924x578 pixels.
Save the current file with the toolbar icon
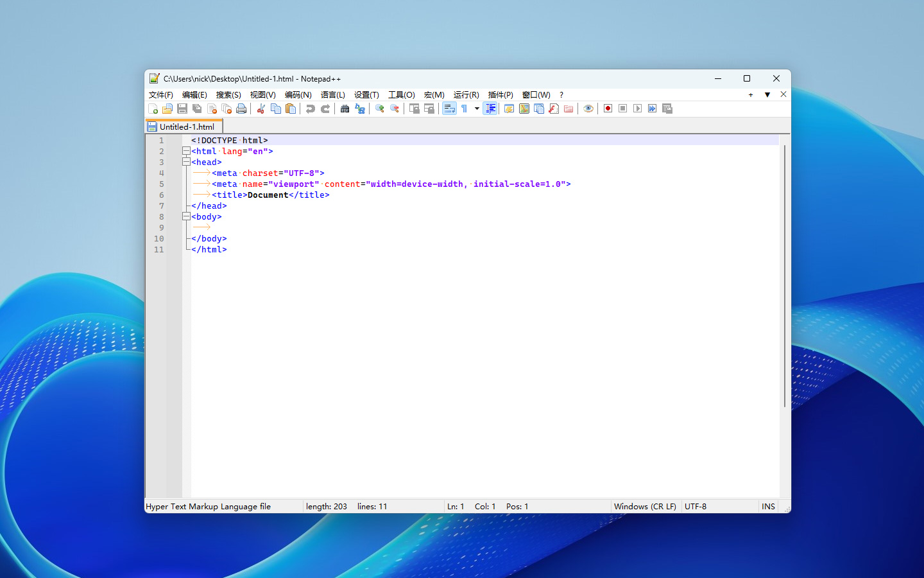pyautogui.click(x=182, y=109)
